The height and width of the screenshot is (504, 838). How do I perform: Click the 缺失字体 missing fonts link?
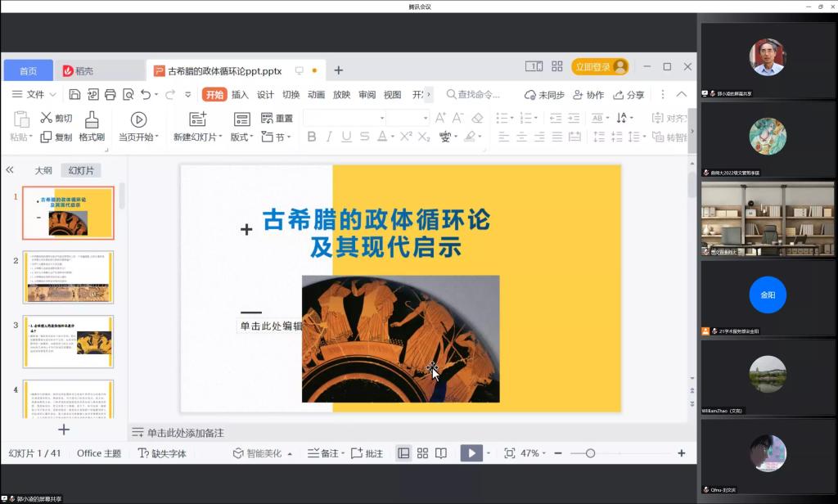click(170, 452)
